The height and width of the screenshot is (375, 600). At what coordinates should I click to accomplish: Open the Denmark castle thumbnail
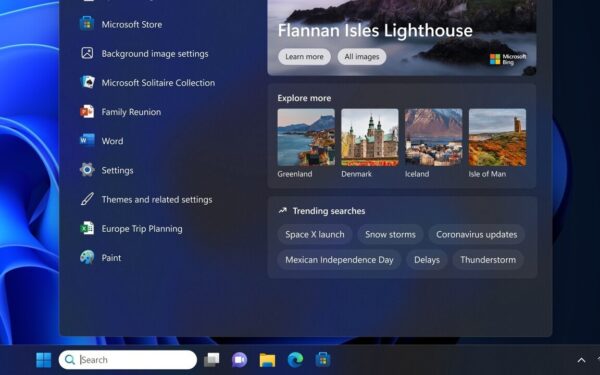tap(370, 137)
